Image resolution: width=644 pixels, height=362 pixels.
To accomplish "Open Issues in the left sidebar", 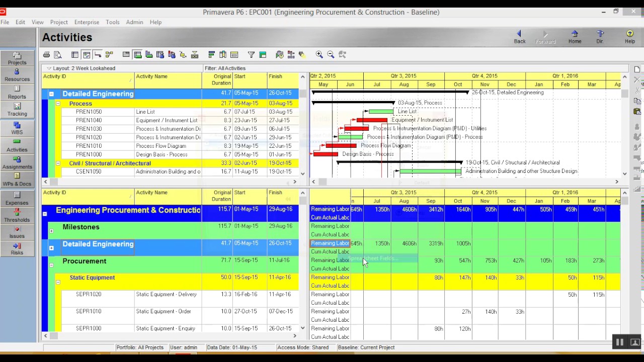I will click(17, 232).
